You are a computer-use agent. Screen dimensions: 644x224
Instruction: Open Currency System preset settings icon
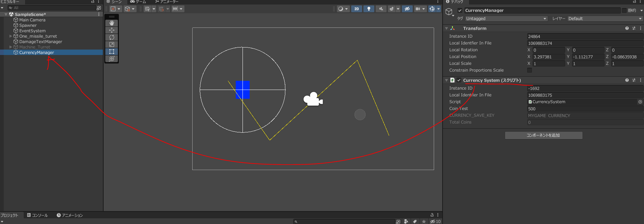coord(634,80)
